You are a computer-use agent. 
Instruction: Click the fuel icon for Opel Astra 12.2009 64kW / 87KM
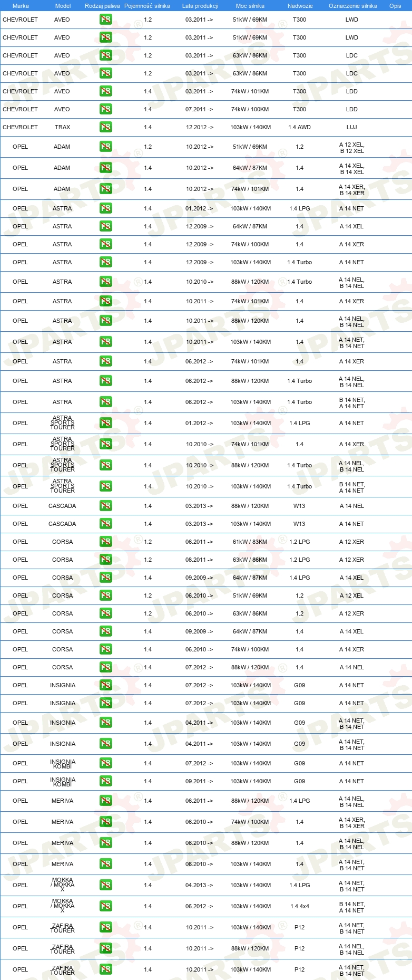click(106, 226)
